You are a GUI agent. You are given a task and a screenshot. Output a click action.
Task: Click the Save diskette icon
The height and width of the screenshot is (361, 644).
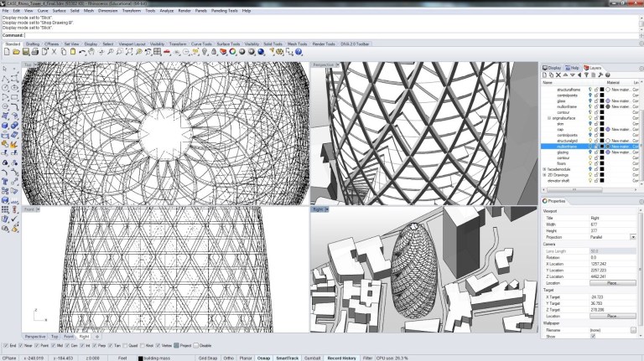(24, 53)
